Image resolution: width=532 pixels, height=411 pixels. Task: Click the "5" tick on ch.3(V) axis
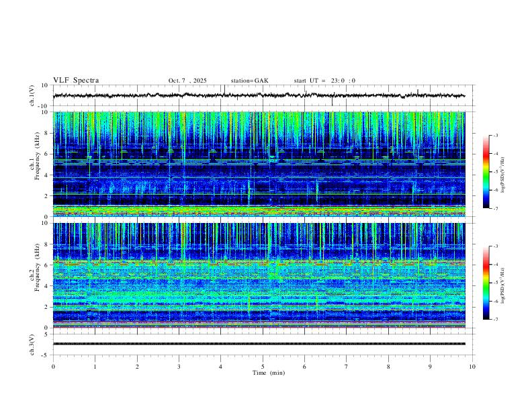click(46, 334)
